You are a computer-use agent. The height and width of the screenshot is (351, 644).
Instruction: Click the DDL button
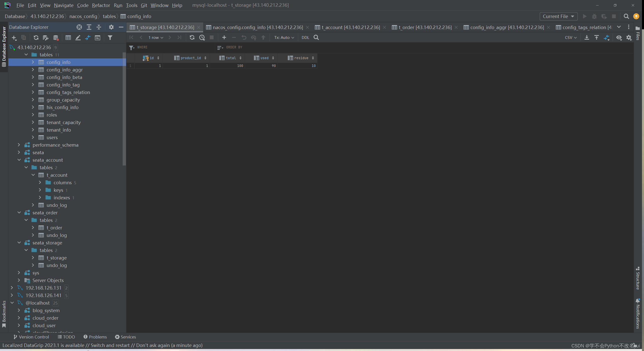coord(305,37)
